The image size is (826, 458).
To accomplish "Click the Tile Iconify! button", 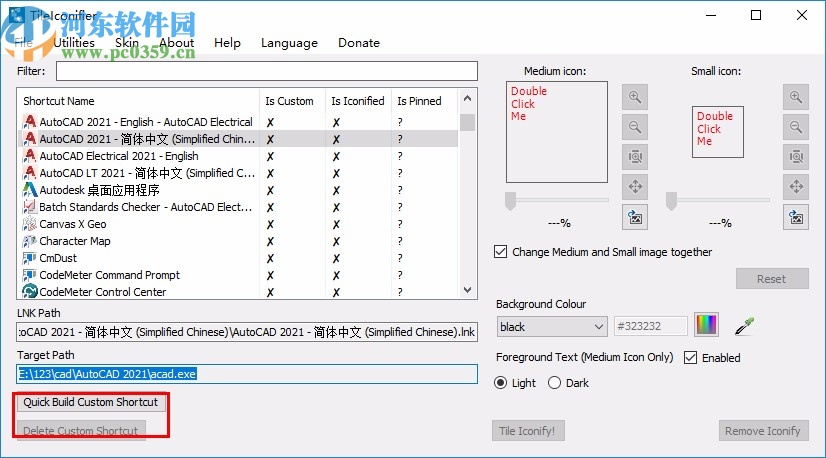I will 528,431.
